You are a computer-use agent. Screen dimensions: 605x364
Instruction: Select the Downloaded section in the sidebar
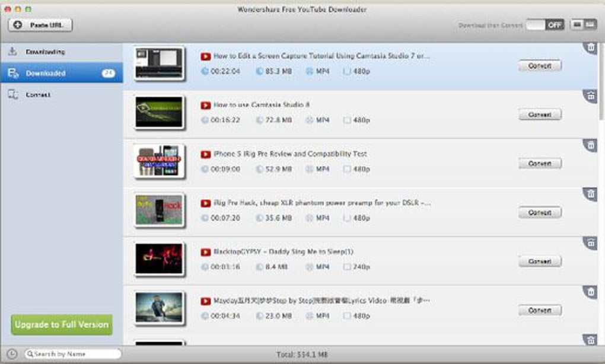click(62, 73)
